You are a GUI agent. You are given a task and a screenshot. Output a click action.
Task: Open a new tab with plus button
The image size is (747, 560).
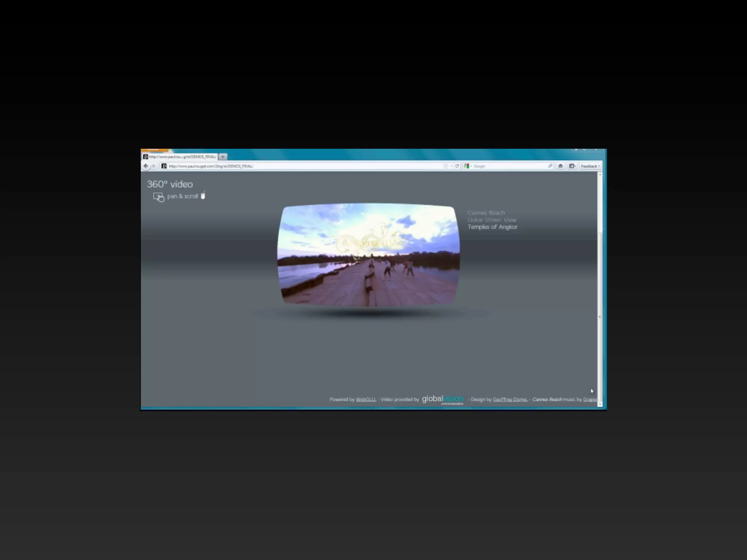point(223,157)
